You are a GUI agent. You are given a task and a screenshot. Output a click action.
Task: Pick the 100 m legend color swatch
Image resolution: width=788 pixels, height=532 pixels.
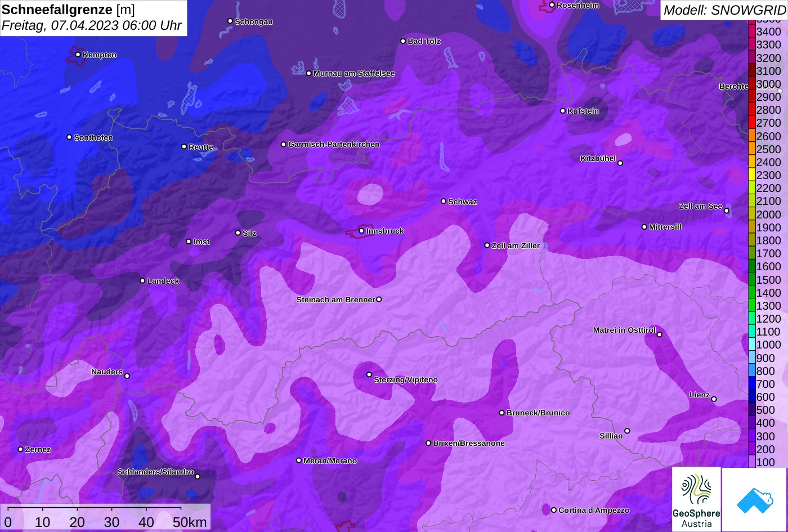751,462
